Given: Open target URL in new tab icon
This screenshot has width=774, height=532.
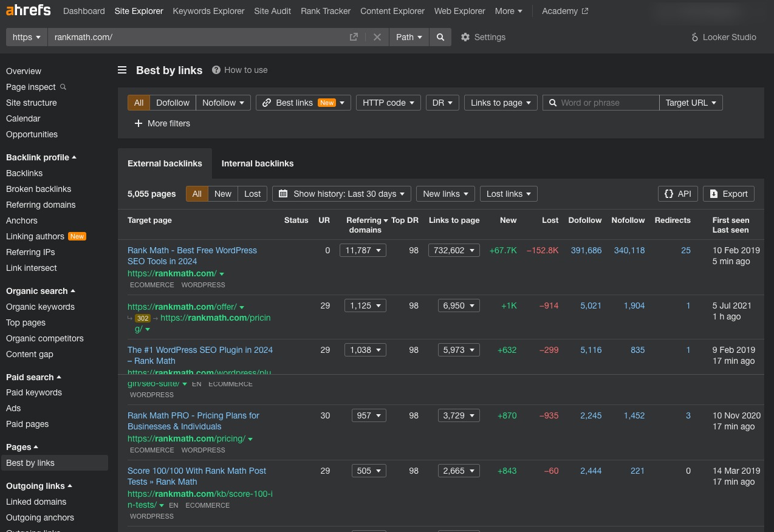Looking at the screenshot, I should [354, 37].
